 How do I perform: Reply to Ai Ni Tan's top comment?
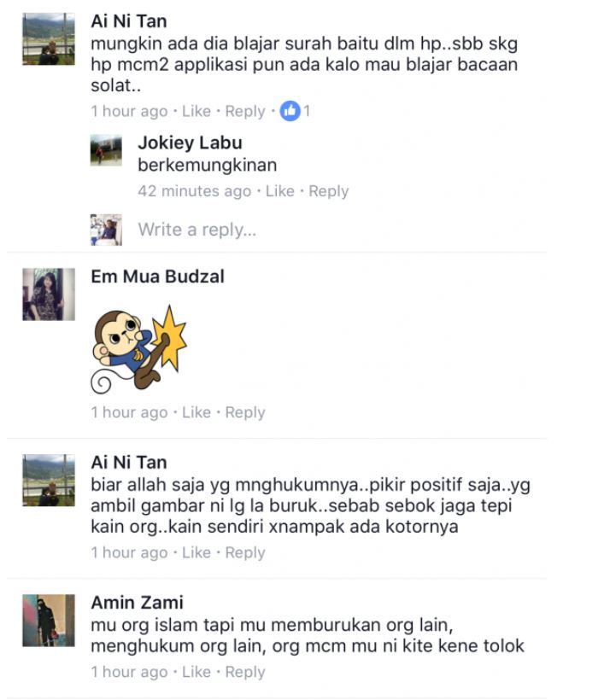click(245, 111)
